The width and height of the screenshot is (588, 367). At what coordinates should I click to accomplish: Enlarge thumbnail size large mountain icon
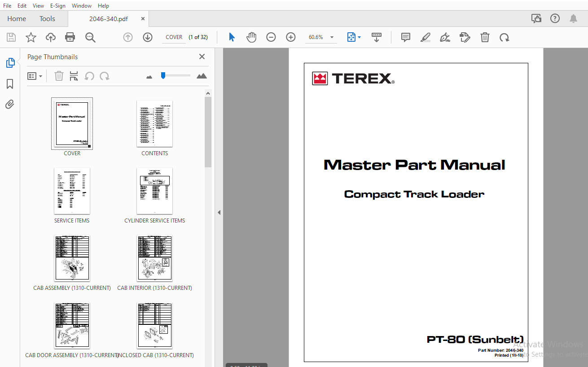202,76
